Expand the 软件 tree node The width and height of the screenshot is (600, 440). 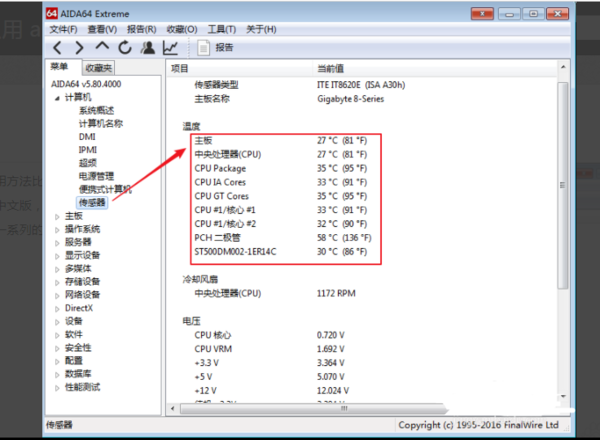tap(57, 335)
